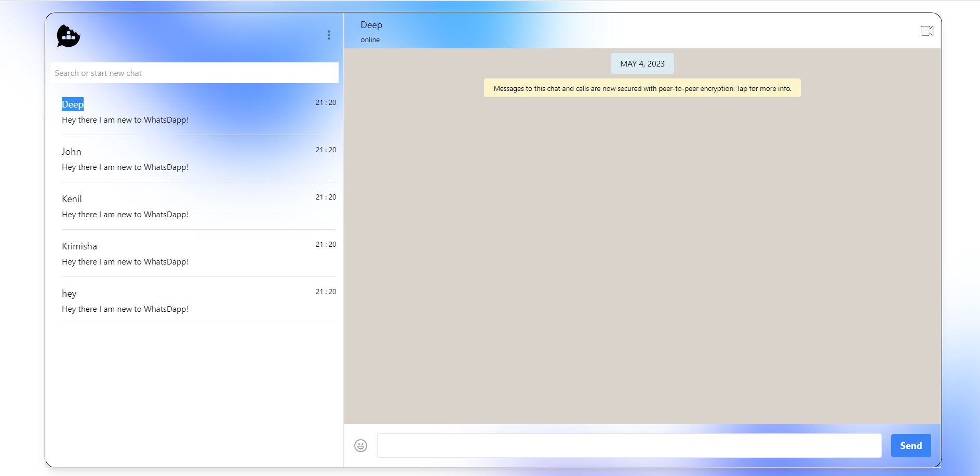Click the preview message under Krimisha
The width and height of the screenshot is (980, 476).
(x=125, y=262)
